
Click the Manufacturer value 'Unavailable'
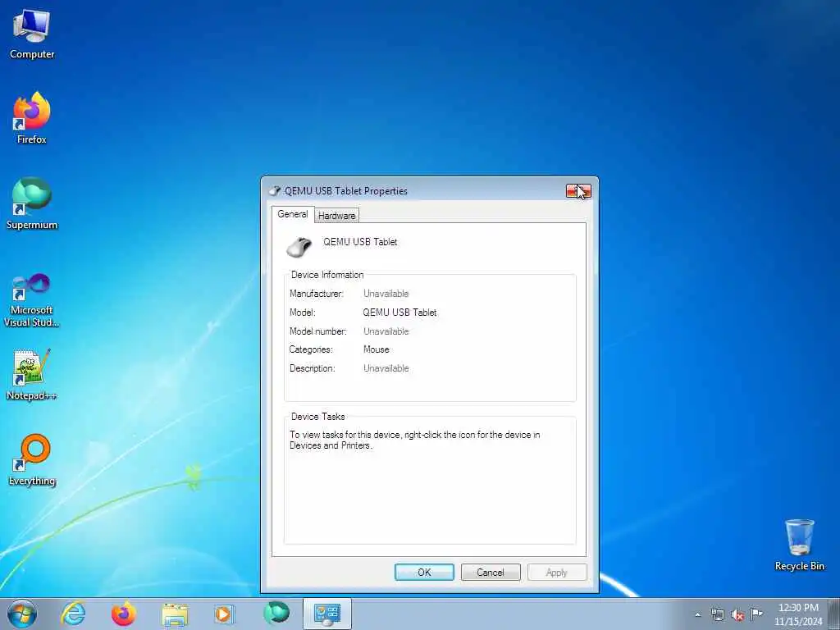(x=386, y=294)
